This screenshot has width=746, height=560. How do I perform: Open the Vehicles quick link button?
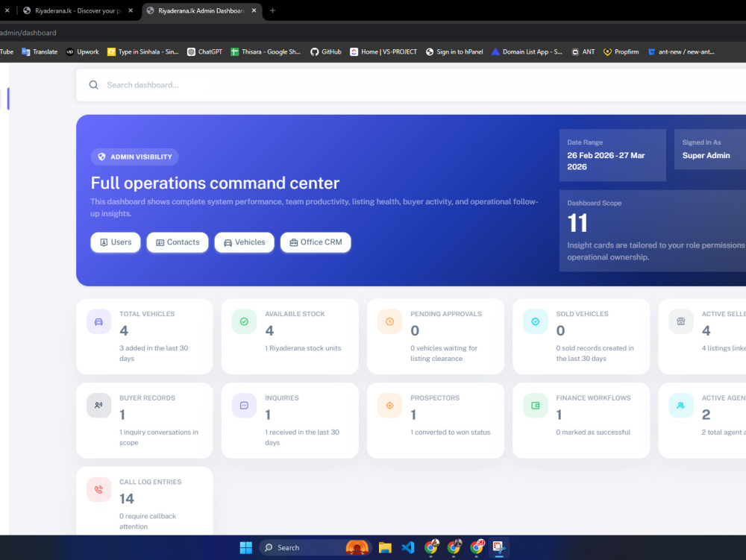click(x=244, y=242)
